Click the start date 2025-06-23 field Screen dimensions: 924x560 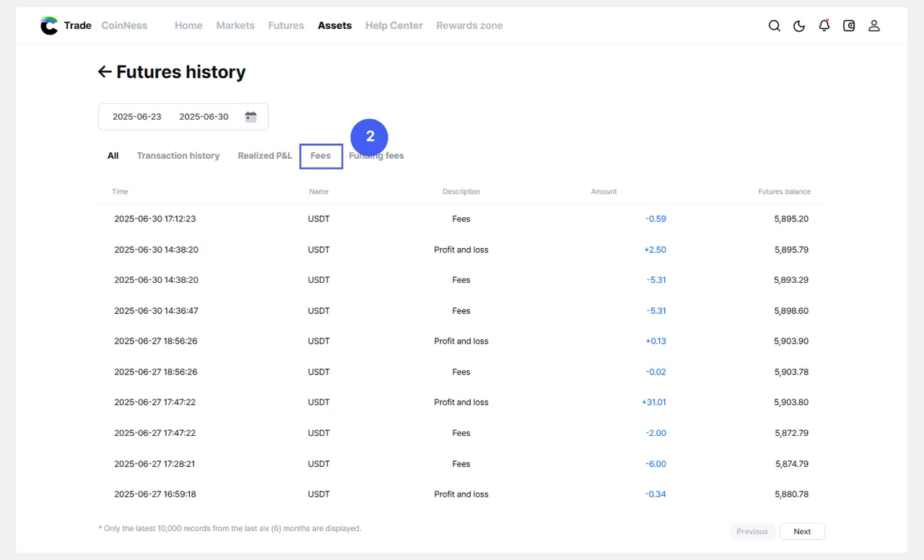pos(137,117)
